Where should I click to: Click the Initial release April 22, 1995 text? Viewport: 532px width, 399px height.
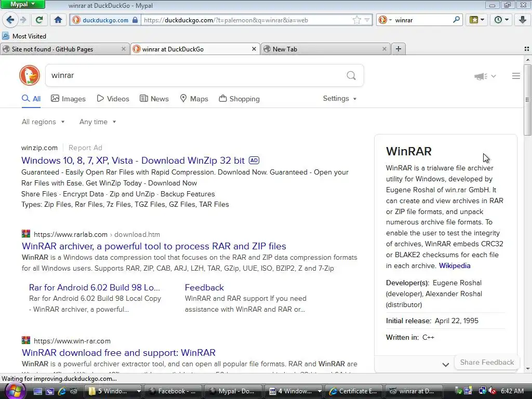coord(432,321)
